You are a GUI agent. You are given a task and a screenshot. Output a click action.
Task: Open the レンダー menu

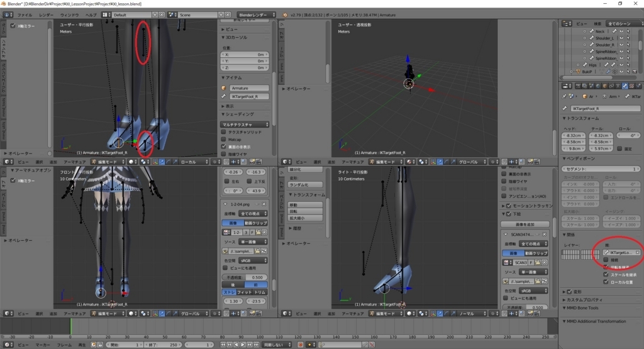coord(46,15)
